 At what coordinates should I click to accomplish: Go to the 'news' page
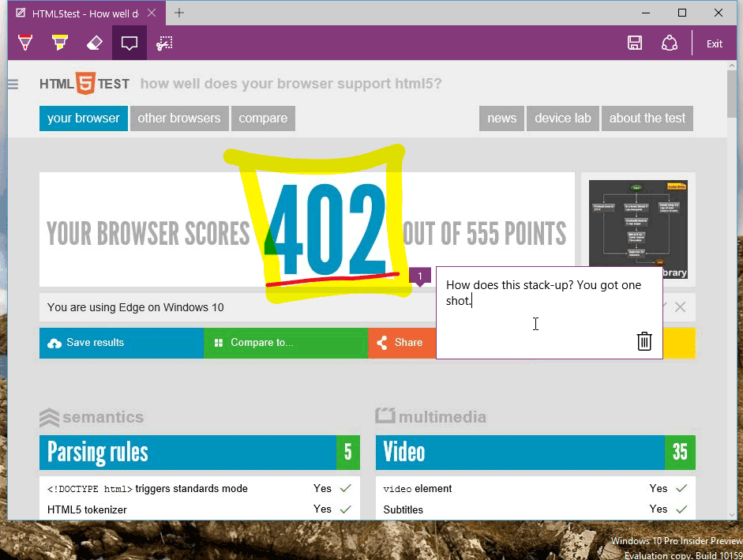click(x=502, y=118)
